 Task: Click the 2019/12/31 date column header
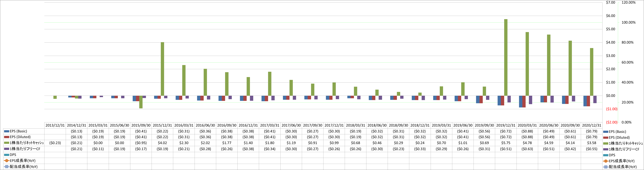[506, 125]
